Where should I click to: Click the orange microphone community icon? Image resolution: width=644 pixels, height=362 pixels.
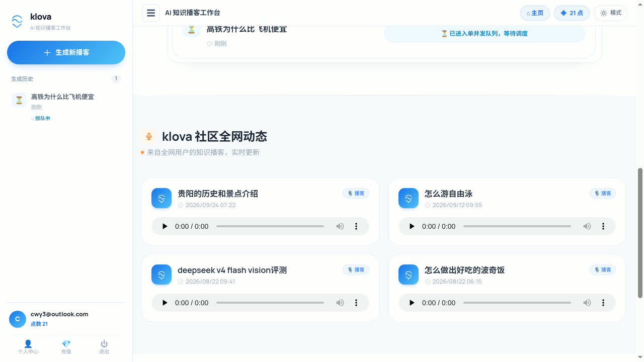(x=148, y=136)
